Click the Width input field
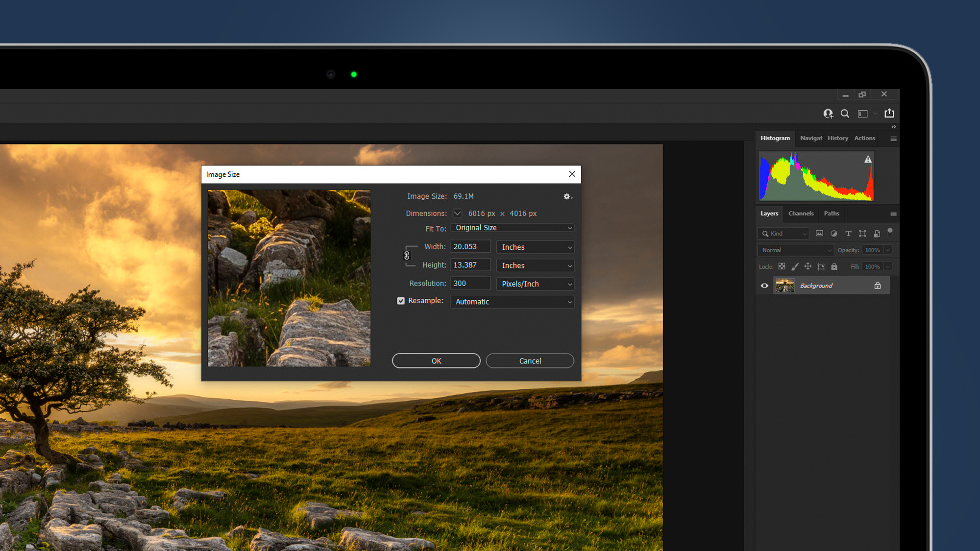The image size is (980, 551). pyautogui.click(x=471, y=246)
